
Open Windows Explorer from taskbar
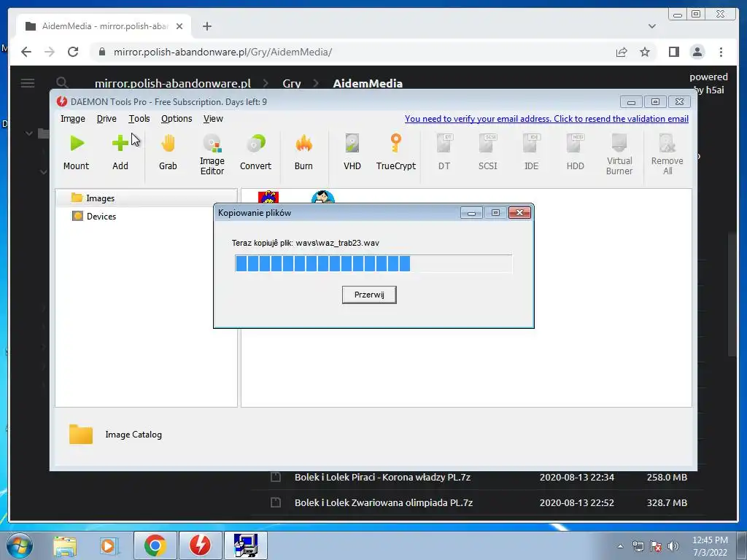point(64,545)
